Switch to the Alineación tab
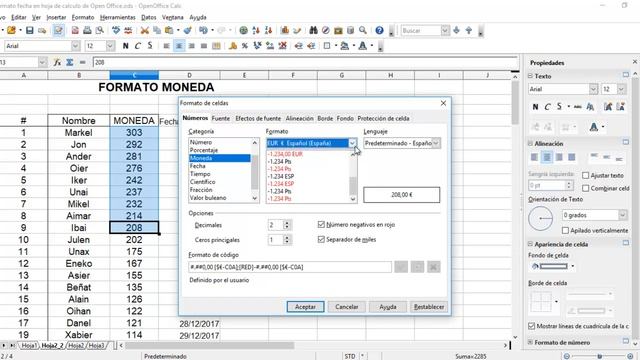The width and height of the screenshot is (640, 360). point(300,118)
